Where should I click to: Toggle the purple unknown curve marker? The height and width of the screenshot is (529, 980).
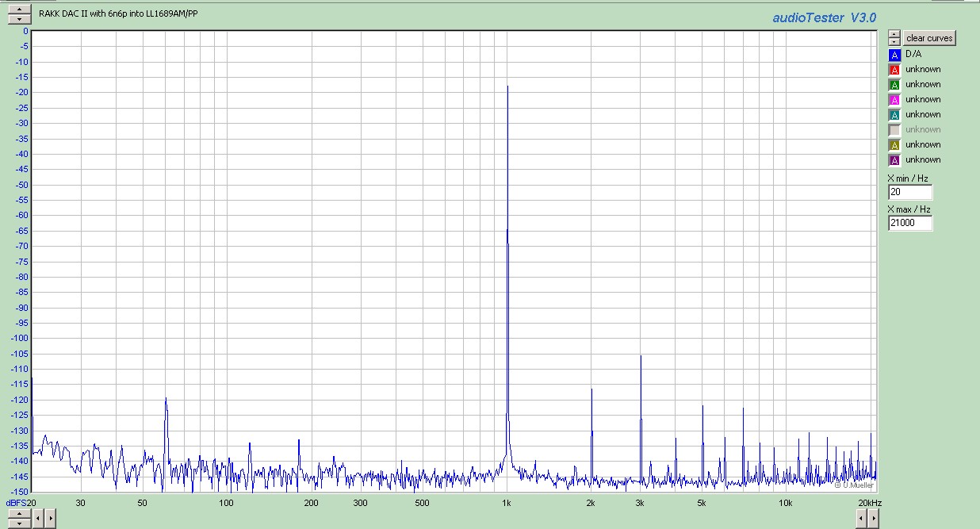click(894, 160)
